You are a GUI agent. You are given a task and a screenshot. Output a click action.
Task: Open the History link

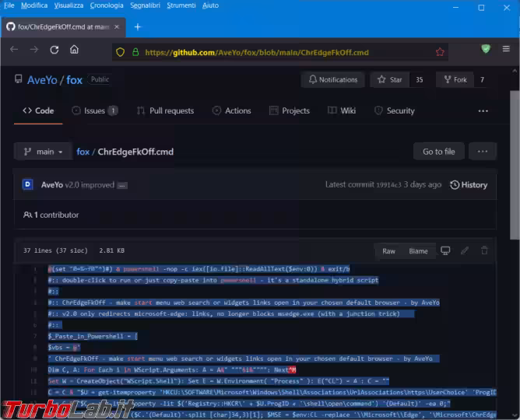(x=469, y=185)
